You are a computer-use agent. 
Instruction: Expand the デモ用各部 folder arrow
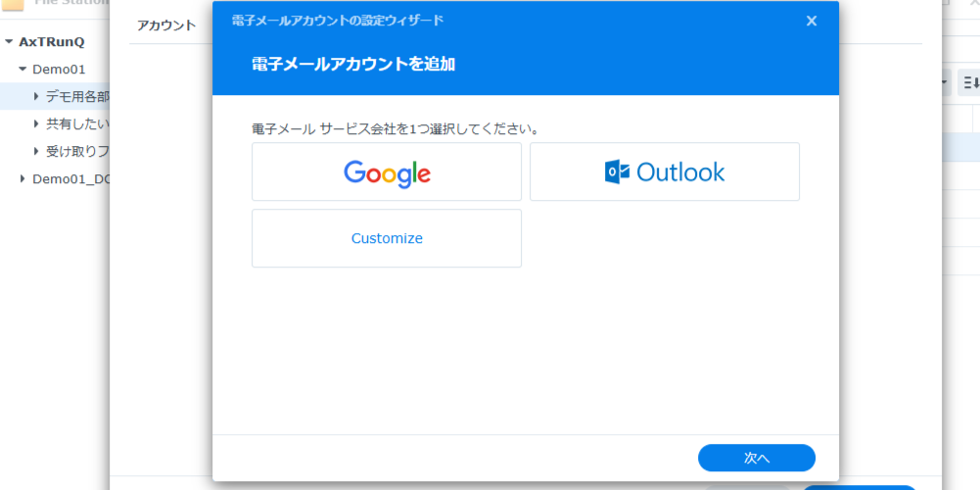point(36,96)
